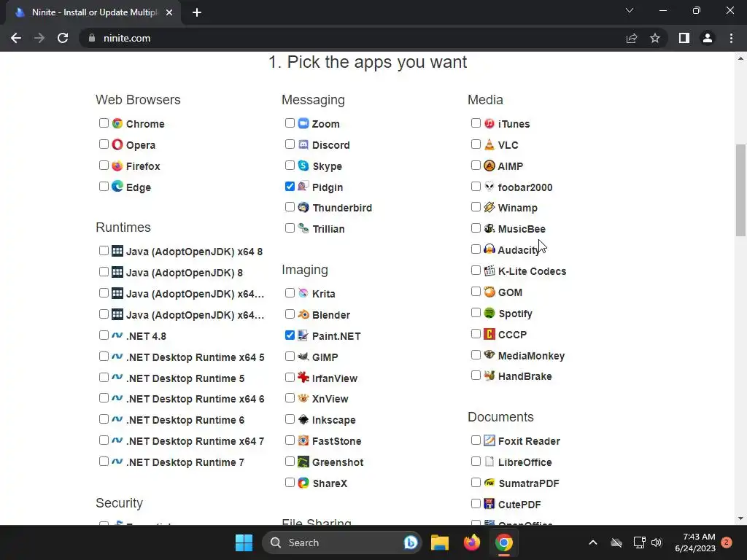747x560 pixels.
Task: Launch Firefox from the taskbar
Action: click(x=472, y=542)
